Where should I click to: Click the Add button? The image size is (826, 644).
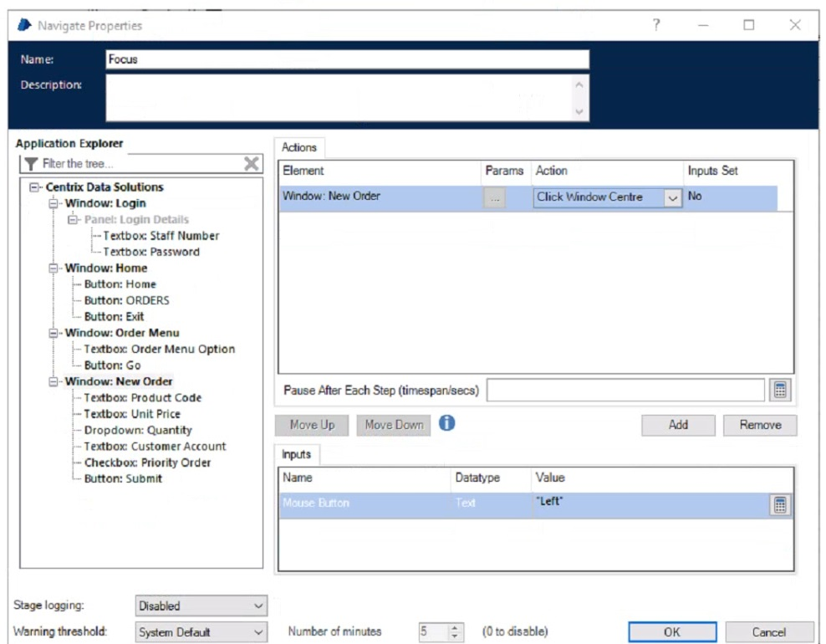(x=678, y=425)
